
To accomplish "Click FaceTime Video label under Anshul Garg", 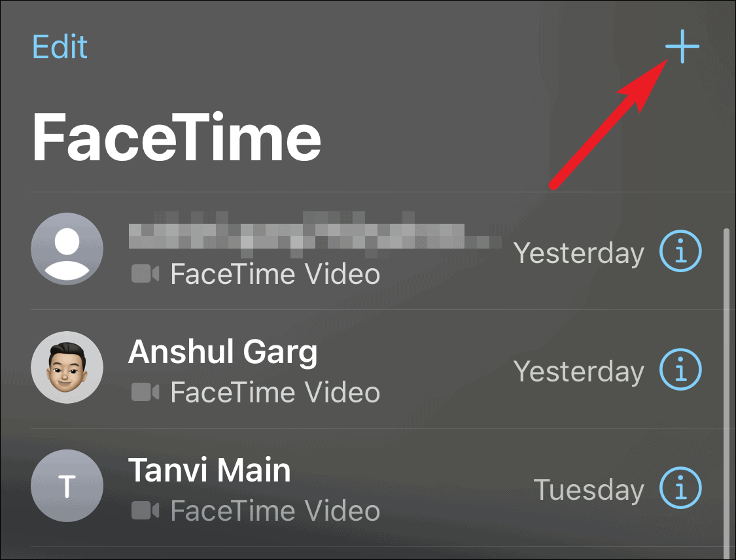I will click(x=275, y=392).
